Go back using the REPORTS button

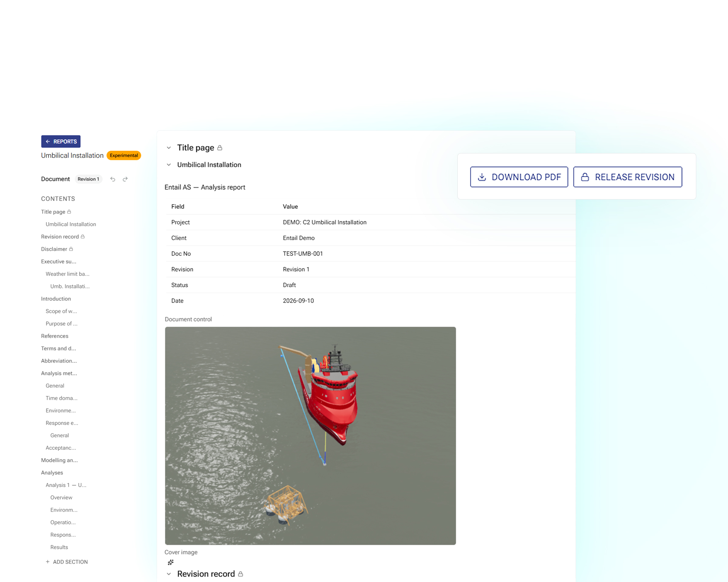coord(61,141)
